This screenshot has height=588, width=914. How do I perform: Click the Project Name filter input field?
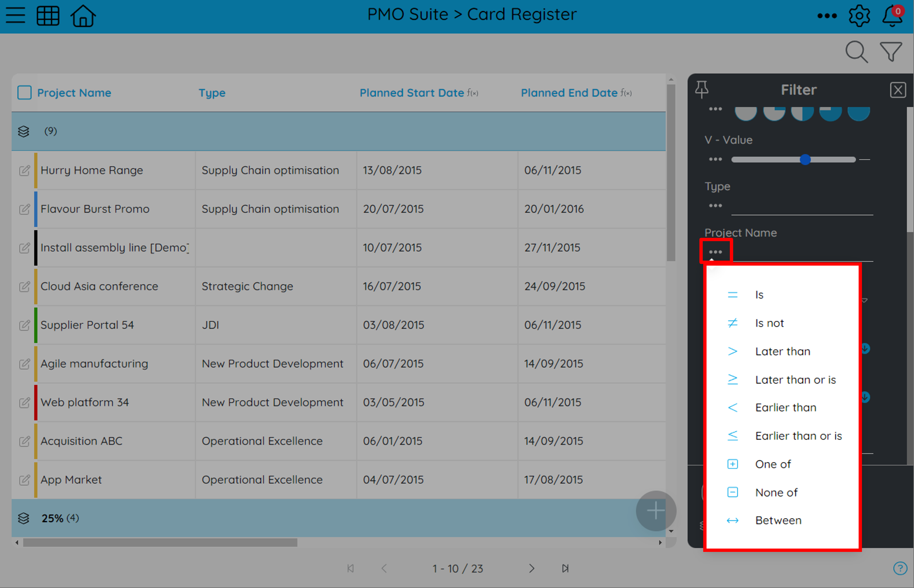[802, 253]
